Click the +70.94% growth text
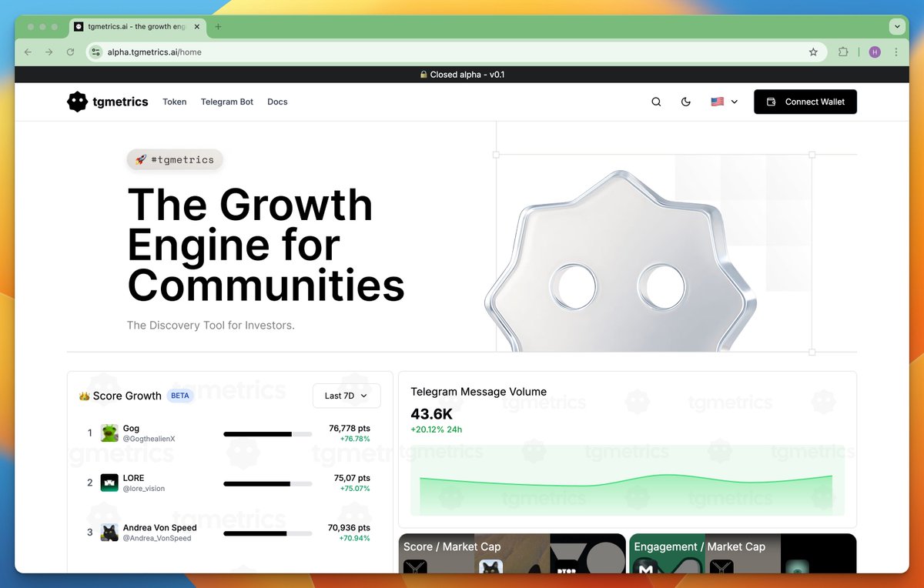Screen dimensions: 924x588 click(355, 538)
